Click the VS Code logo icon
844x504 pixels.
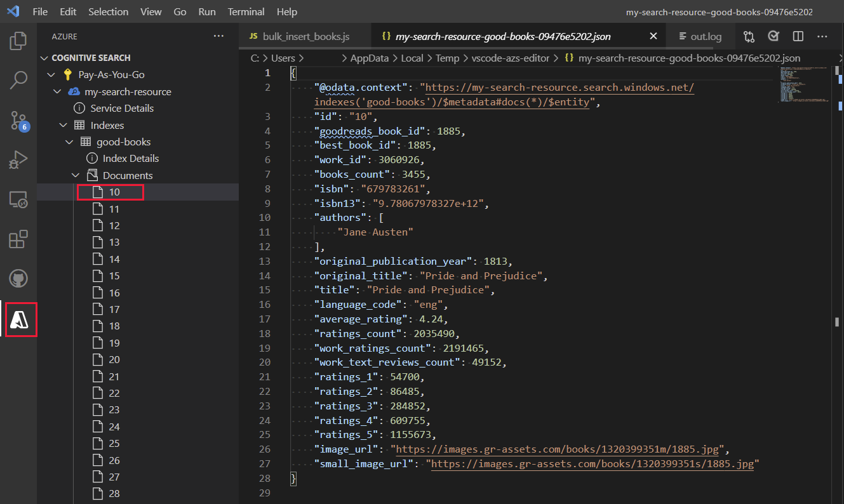[13, 12]
